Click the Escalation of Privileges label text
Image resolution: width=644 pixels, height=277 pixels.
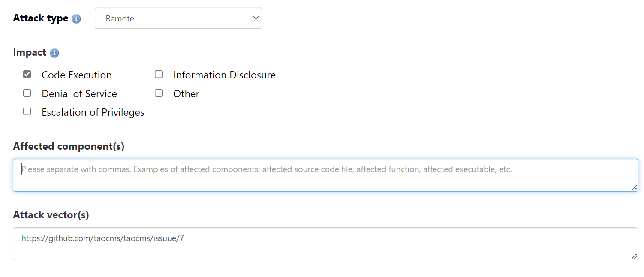pos(93,112)
